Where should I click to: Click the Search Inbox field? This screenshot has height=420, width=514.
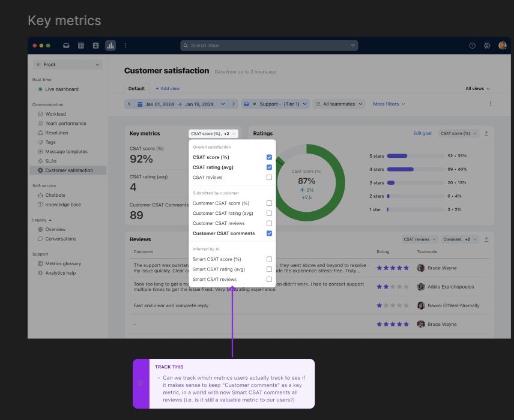click(x=269, y=46)
